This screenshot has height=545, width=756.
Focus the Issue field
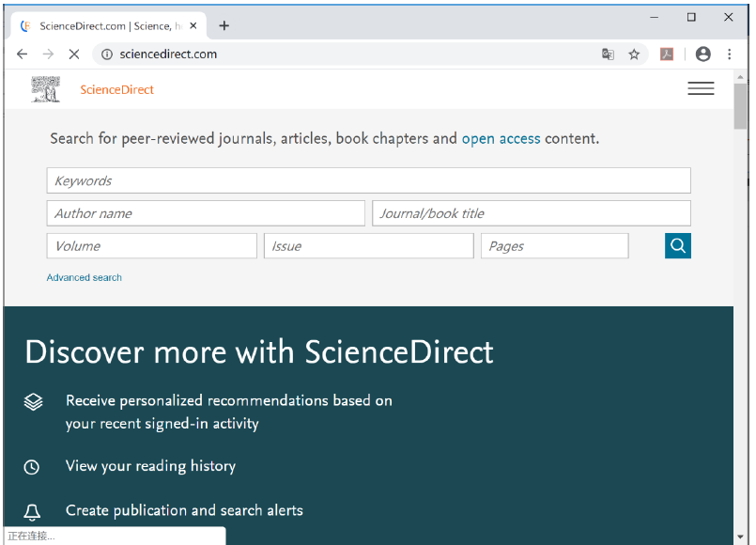(369, 246)
